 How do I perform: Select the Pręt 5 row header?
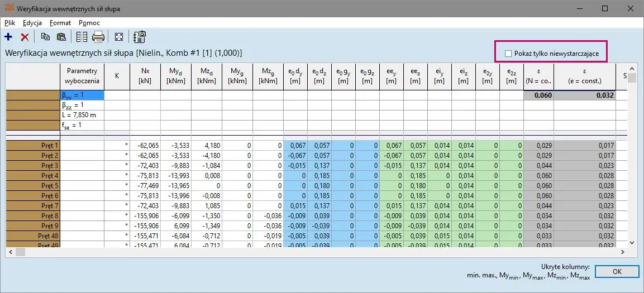click(33, 185)
